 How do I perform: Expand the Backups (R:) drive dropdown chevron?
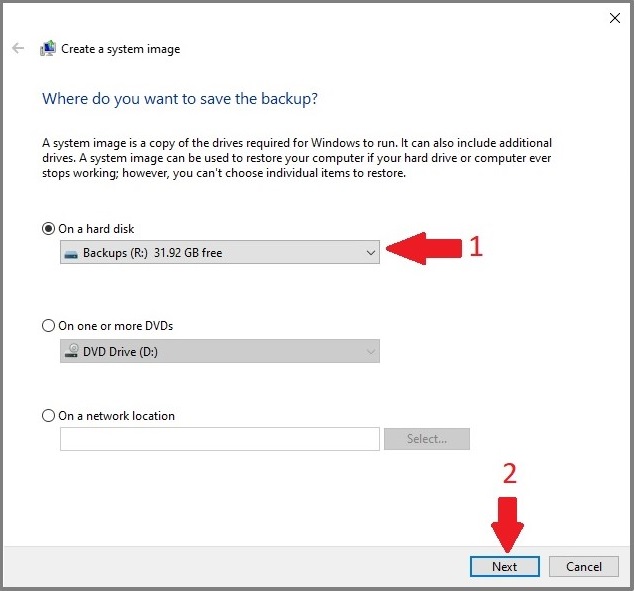click(370, 254)
